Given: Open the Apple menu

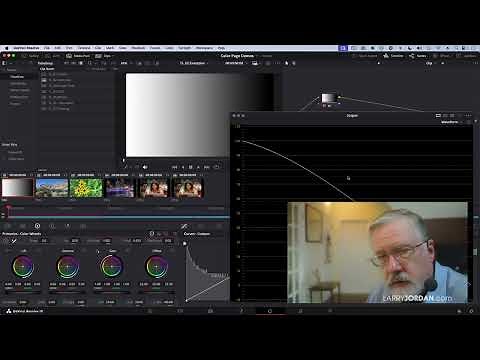Looking at the screenshot, I should [6, 48].
